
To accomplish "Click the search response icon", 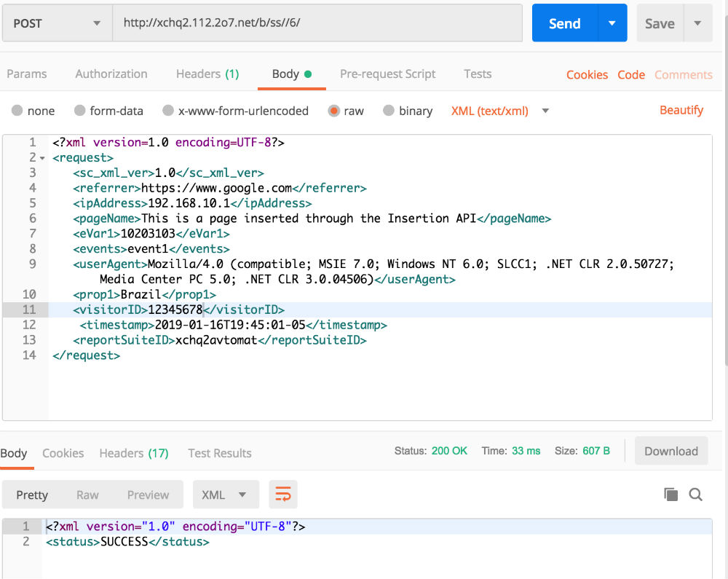I will pos(695,495).
